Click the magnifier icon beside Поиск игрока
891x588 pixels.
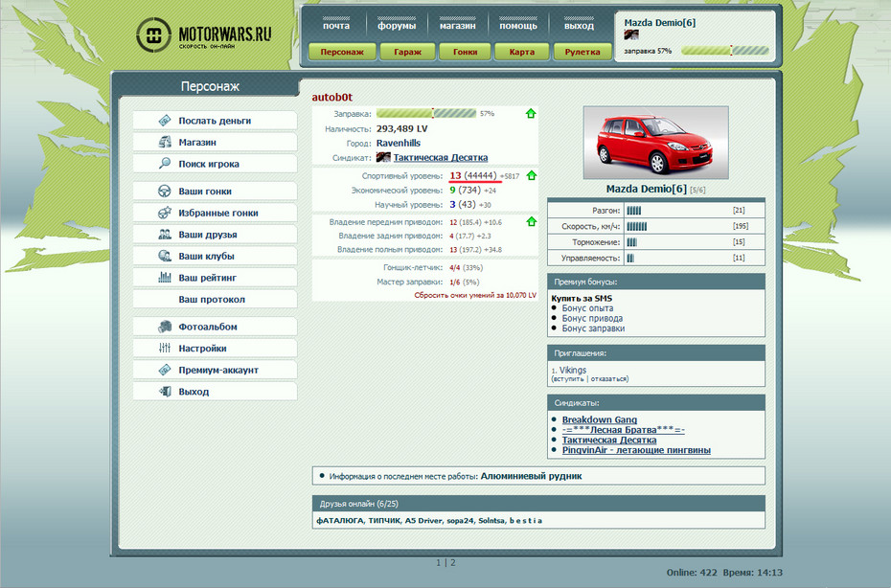click(164, 164)
